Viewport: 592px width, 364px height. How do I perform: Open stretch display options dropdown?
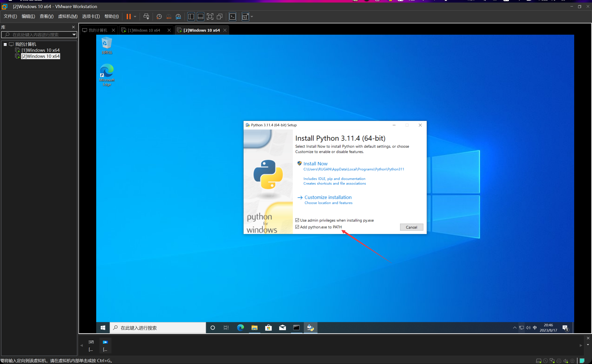point(252,17)
